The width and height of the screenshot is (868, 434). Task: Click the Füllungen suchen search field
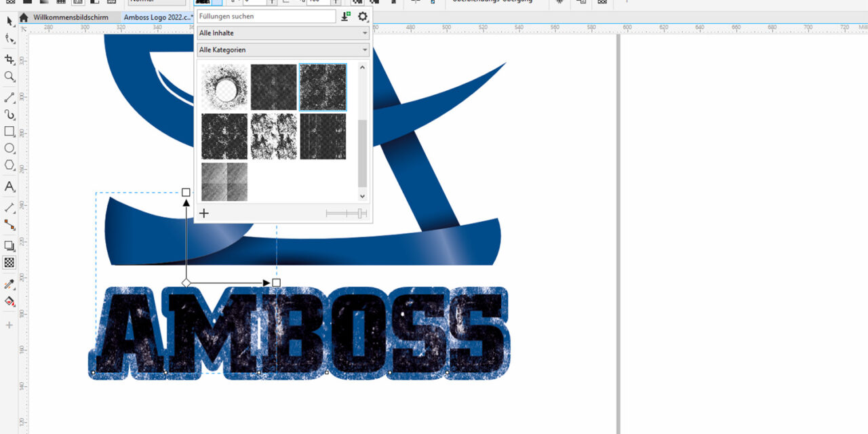pyautogui.click(x=267, y=16)
